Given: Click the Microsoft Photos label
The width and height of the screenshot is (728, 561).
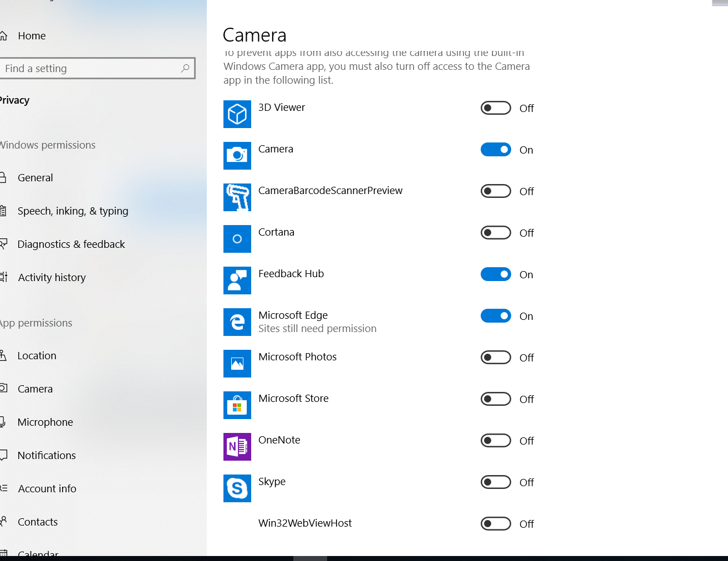Looking at the screenshot, I should point(297,357).
